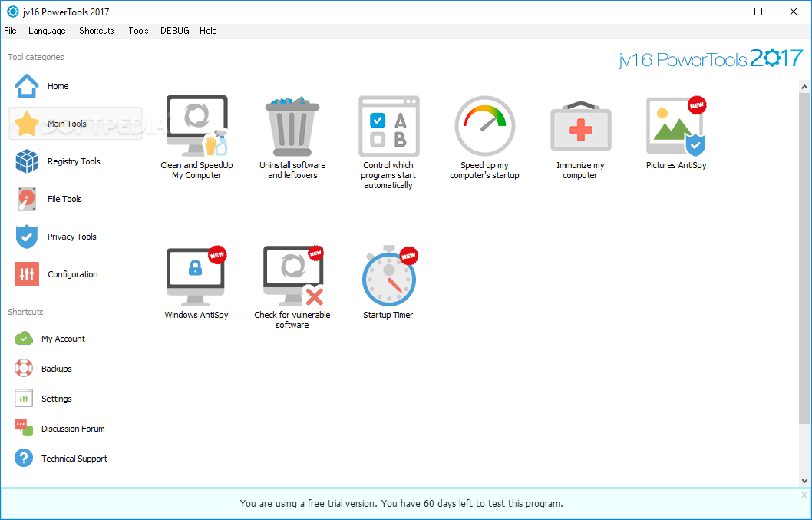The width and height of the screenshot is (812, 520).
Task: Open the File menu
Action: pyautogui.click(x=10, y=31)
